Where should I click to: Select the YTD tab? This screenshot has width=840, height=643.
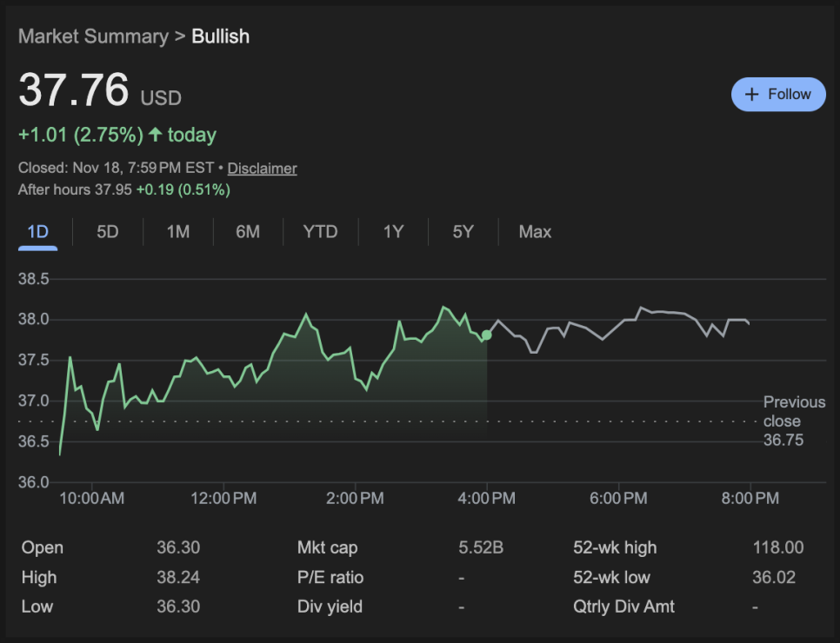click(x=320, y=232)
